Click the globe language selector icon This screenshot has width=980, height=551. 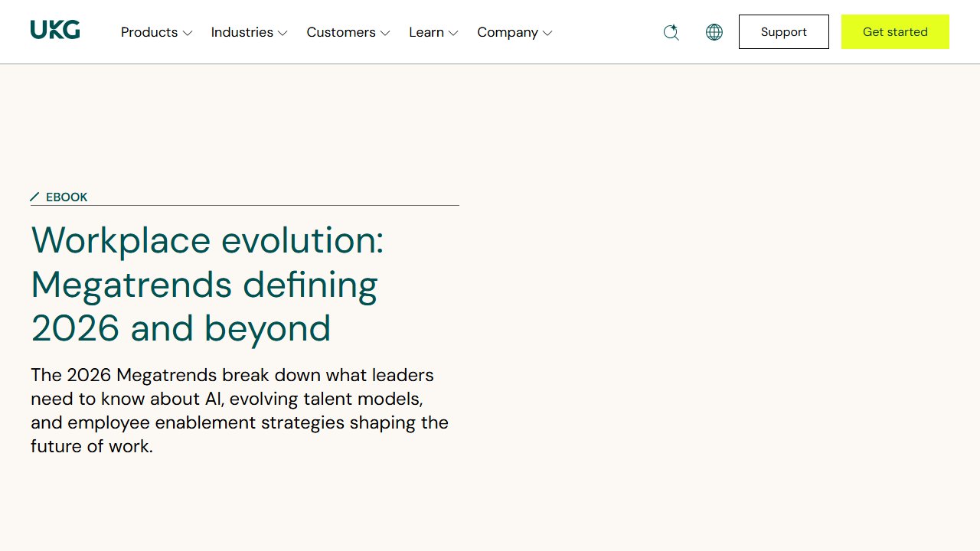[x=714, y=32]
